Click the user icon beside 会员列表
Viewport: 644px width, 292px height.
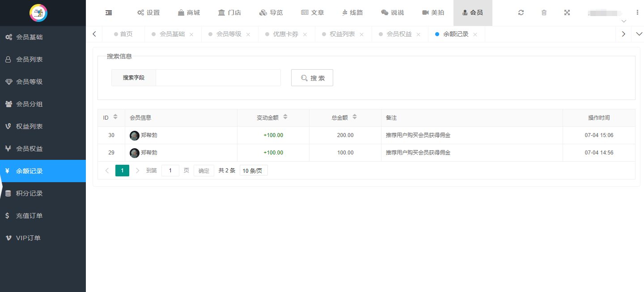[x=8, y=59]
